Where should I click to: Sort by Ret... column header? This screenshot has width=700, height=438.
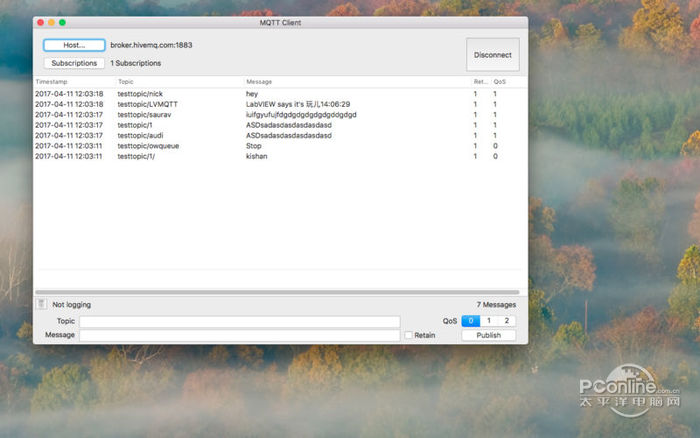point(480,82)
